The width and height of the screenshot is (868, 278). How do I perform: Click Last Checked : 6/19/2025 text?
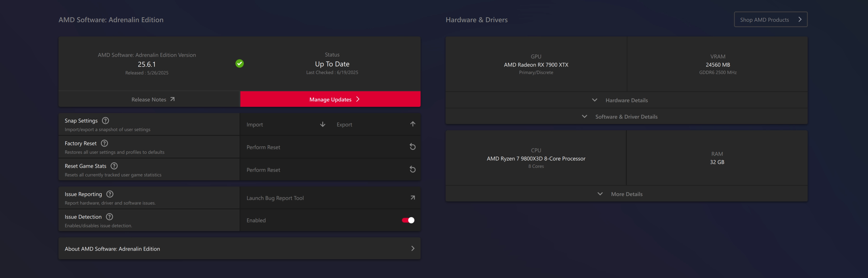(332, 72)
